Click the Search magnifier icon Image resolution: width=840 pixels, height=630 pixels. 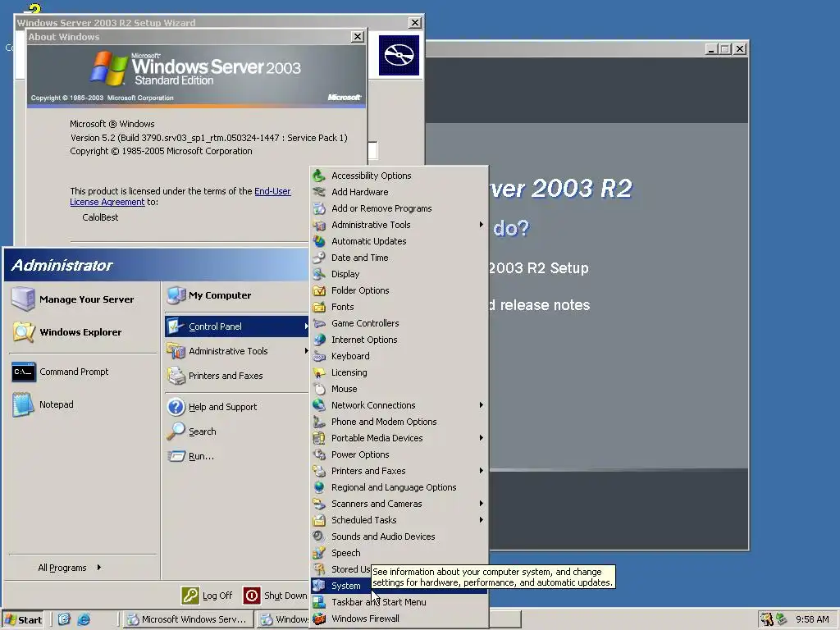point(176,431)
